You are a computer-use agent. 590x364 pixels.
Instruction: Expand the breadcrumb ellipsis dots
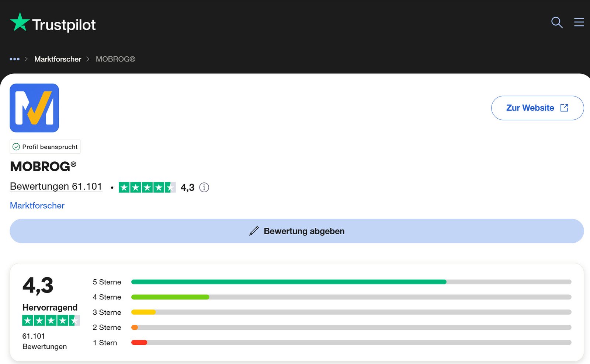tap(15, 59)
